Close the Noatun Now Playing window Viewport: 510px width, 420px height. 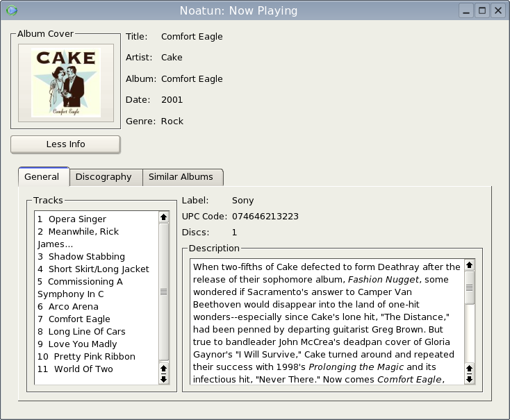[x=498, y=10]
